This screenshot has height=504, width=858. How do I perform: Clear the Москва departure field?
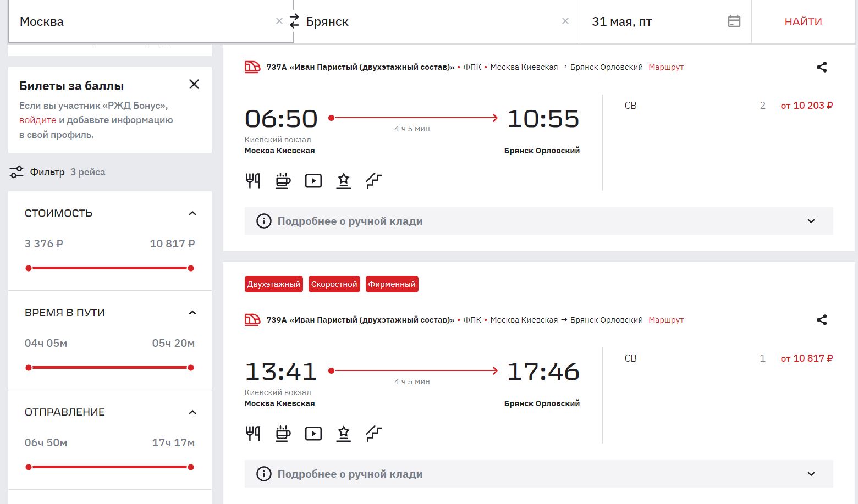279,21
